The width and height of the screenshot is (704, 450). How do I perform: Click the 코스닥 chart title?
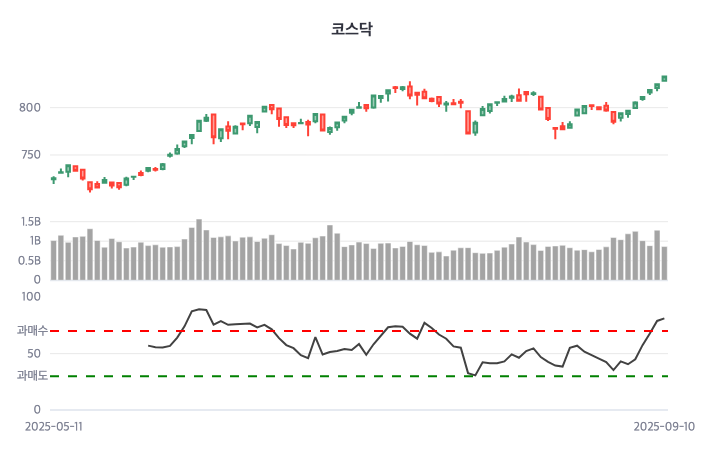click(351, 29)
